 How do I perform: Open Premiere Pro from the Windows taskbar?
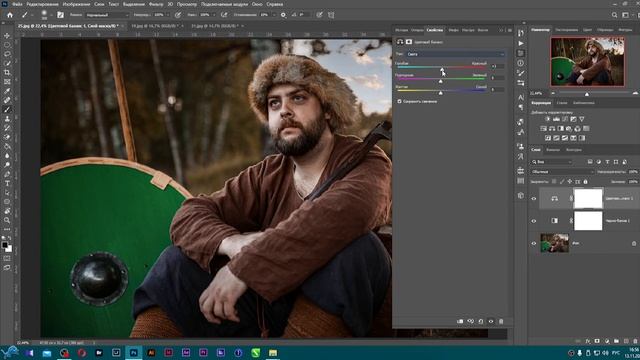[203, 353]
